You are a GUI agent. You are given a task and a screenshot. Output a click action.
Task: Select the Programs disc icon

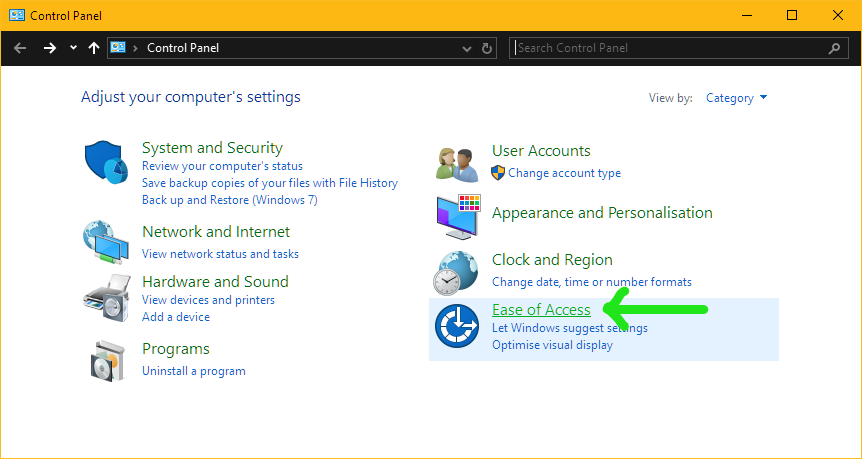pos(105,361)
